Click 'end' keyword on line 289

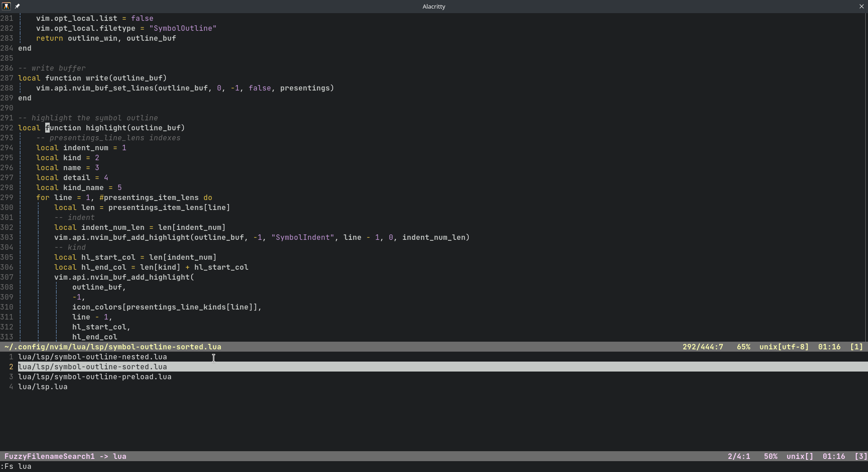24,98
